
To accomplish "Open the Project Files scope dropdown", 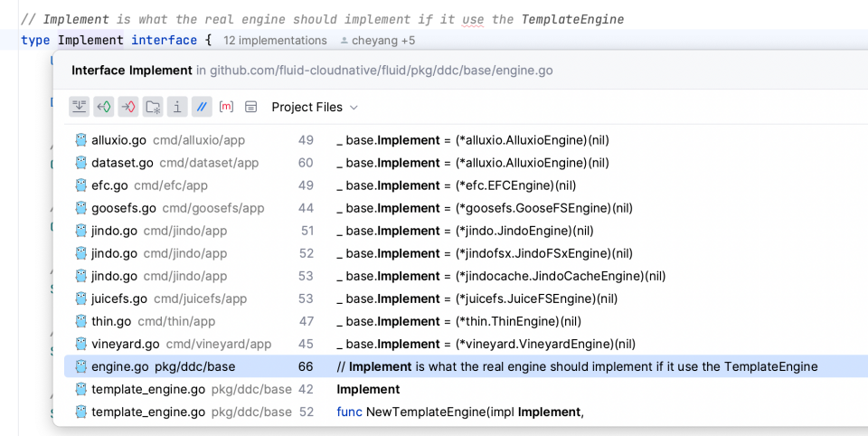I will point(314,107).
